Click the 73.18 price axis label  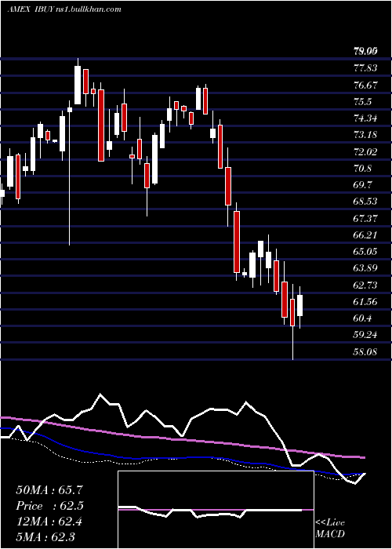click(x=365, y=135)
